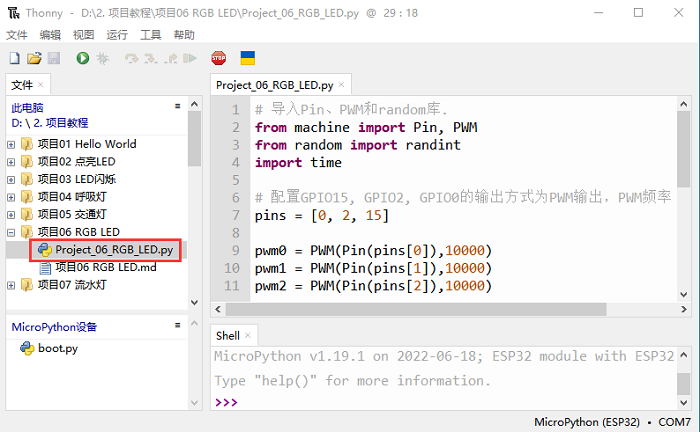The height and width of the screenshot is (432, 700).
Task: Expand the 项目07 流水灯 folder
Action: tap(11, 285)
